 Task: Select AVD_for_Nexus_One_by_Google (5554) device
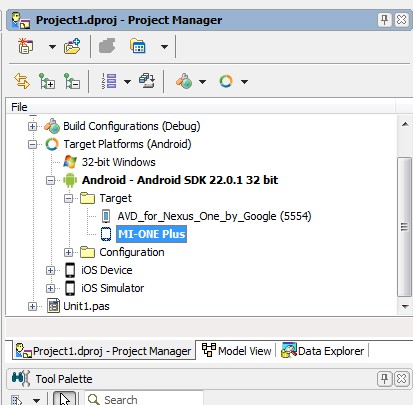coord(214,216)
